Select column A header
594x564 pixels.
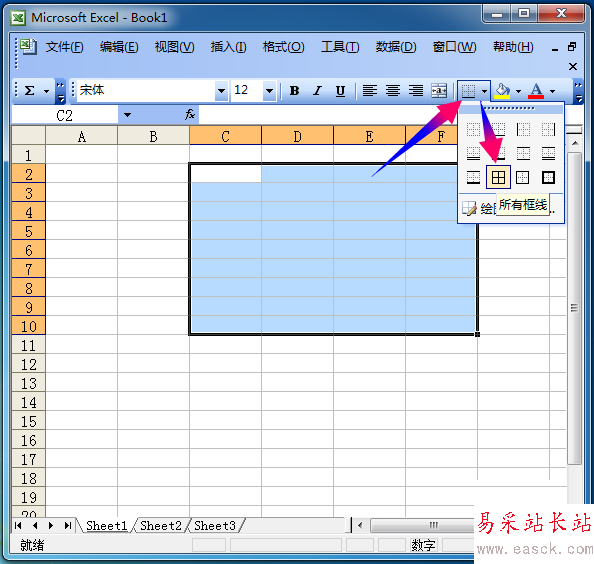[x=81, y=136]
